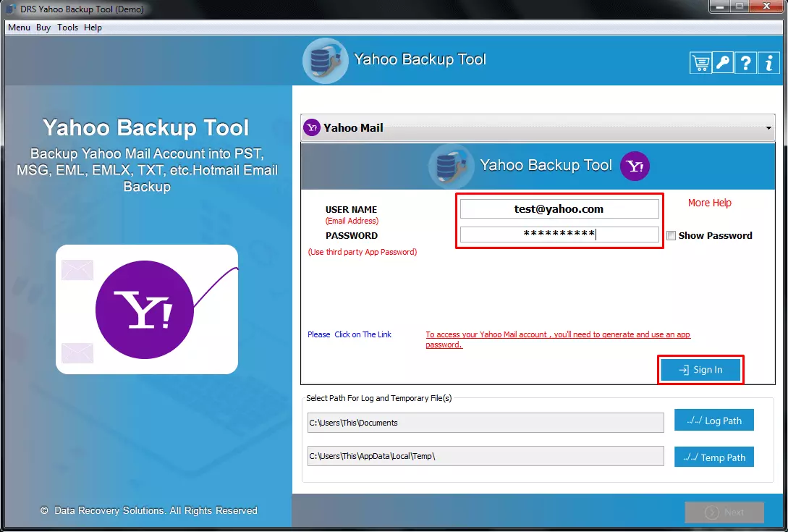Click the '(Use third party App Password)' note
Viewport: 788px width, 532px height.
tap(363, 252)
